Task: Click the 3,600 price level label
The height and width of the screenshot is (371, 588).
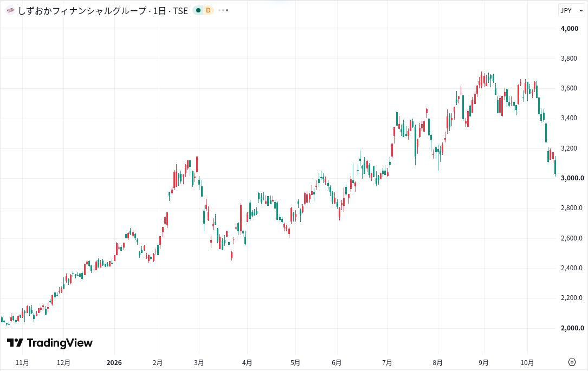Action: (569, 88)
